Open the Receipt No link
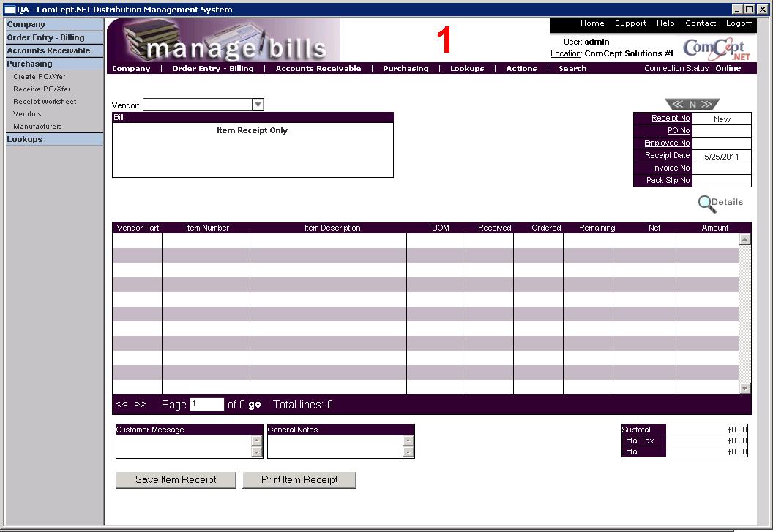Viewport: 773px width, 532px height. [x=670, y=119]
